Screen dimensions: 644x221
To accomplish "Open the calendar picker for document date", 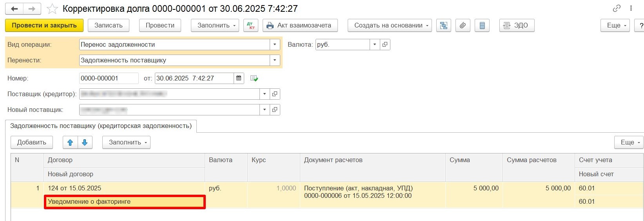I will coord(239,79).
